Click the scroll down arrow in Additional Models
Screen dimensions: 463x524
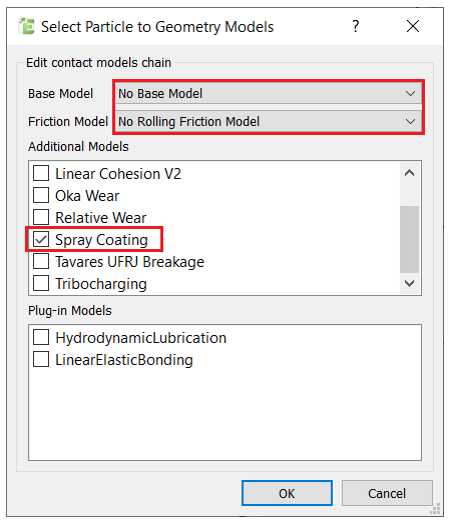[410, 283]
